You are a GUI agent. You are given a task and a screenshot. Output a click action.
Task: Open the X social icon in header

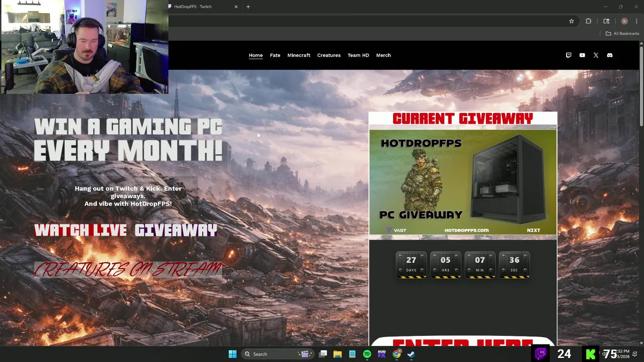596,55
